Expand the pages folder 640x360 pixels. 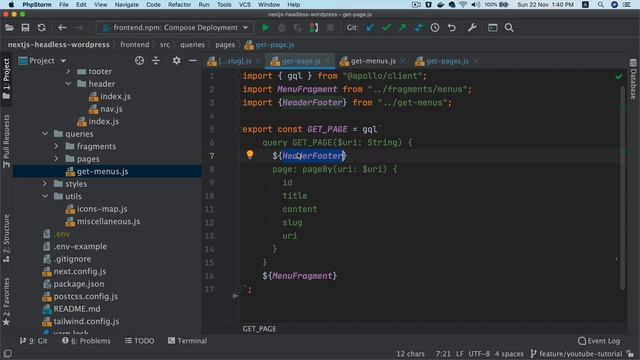[57, 159]
